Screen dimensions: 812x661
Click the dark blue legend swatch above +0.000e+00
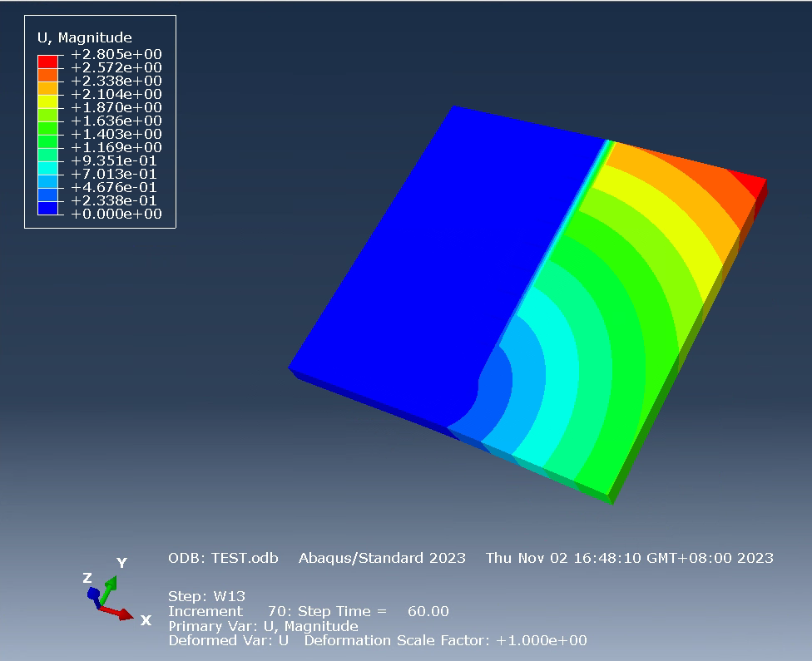(47, 208)
